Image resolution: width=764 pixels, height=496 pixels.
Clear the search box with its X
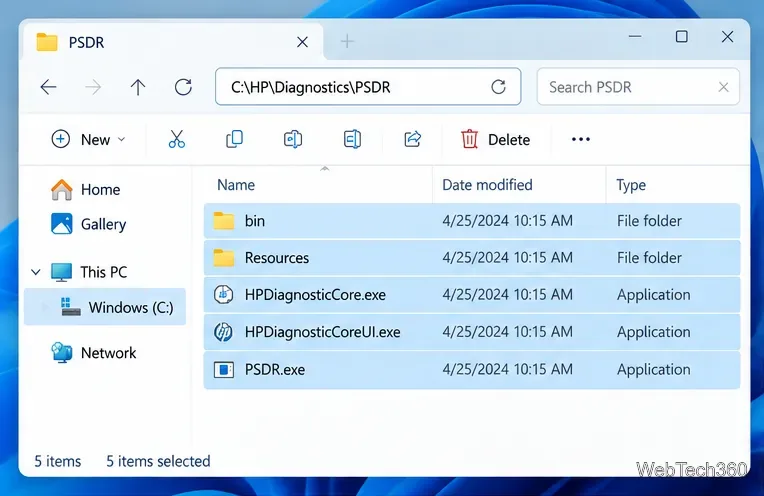pos(724,87)
